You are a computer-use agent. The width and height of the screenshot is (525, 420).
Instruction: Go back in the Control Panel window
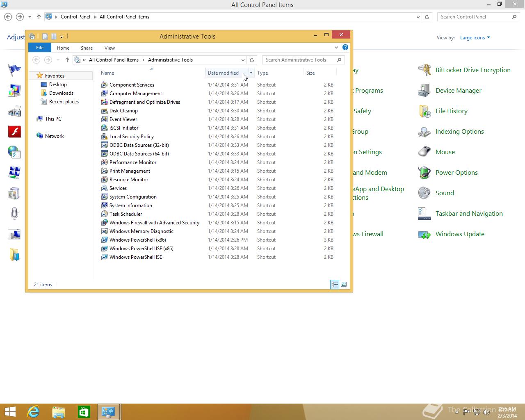(8, 17)
